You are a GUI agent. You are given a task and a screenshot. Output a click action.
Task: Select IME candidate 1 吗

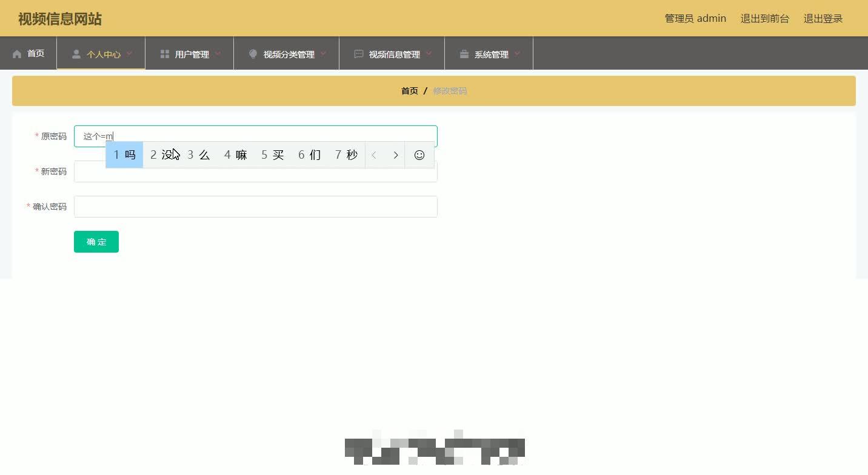(124, 155)
